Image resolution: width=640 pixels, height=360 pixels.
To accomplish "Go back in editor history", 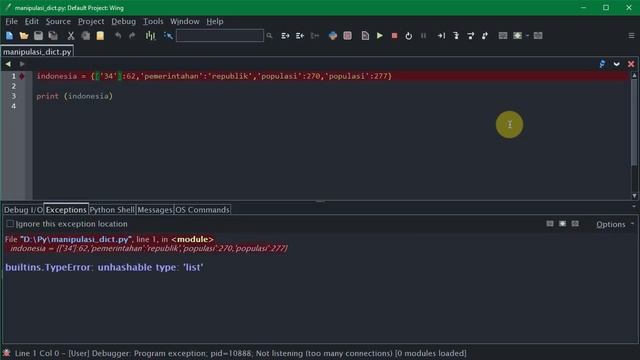I will (x=8, y=64).
